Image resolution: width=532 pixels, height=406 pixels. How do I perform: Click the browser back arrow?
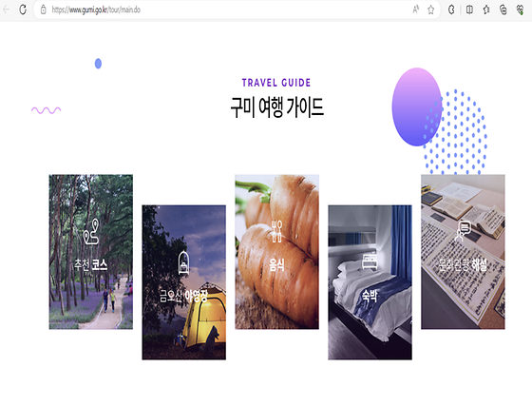click(6, 10)
